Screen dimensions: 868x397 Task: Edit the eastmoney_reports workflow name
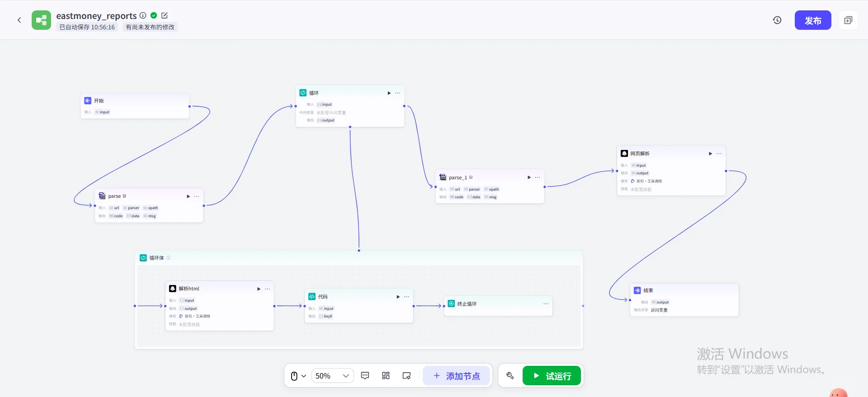(x=165, y=15)
